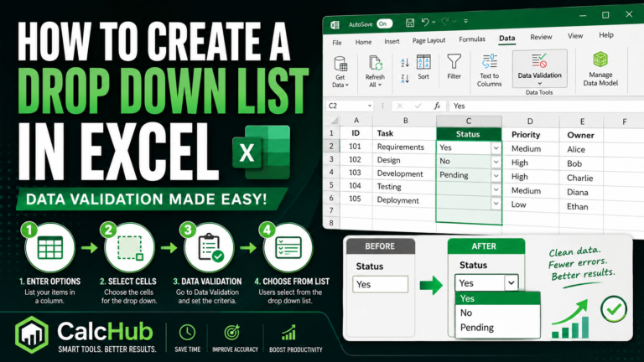Switch to the Home tab
This screenshot has width=644, height=362.
click(363, 42)
